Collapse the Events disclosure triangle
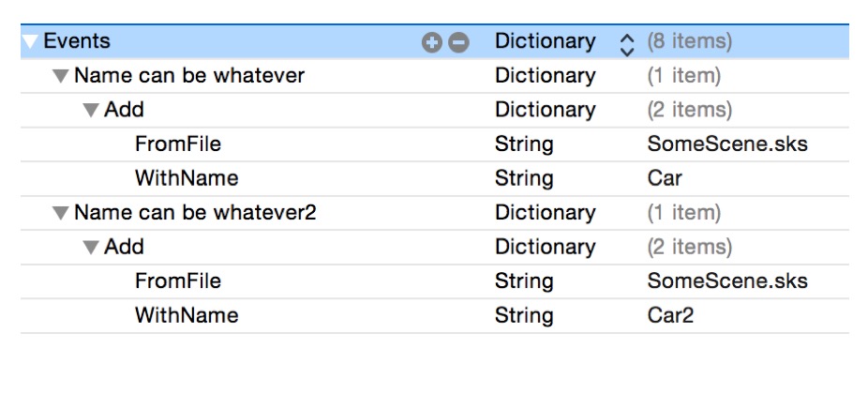 pos(31,41)
